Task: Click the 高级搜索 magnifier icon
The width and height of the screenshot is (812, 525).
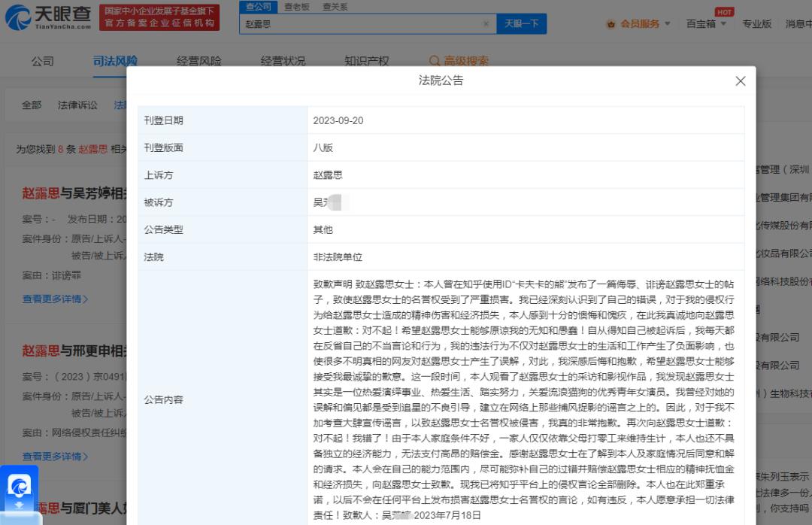Action: 435,61
